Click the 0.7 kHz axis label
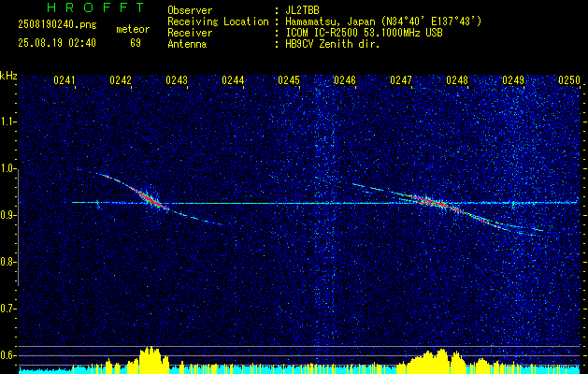The image size is (588, 374). (x=7, y=309)
